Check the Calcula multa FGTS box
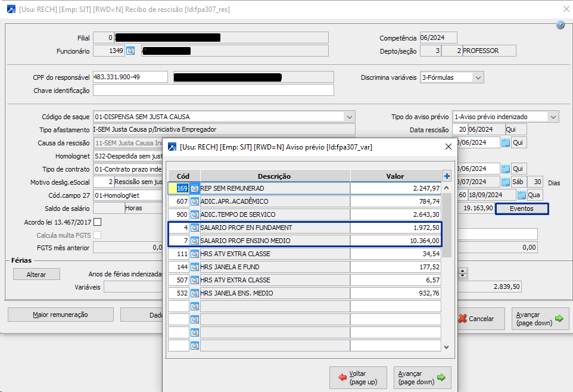573x392 pixels. (x=98, y=235)
